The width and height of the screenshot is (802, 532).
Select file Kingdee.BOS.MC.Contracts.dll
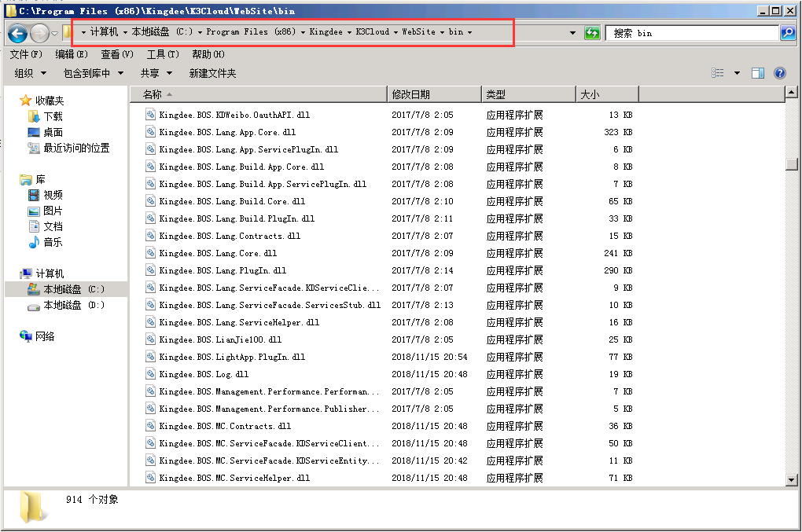point(225,426)
